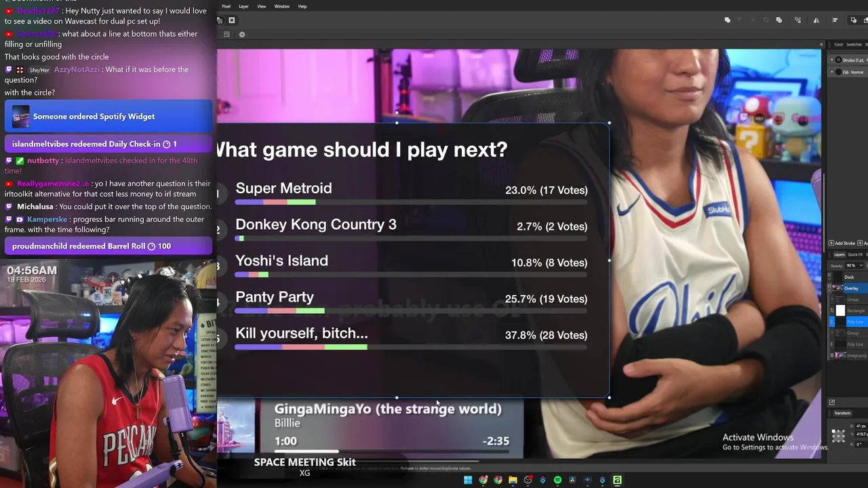868x488 pixels.
Task: Open the Windows Start menu
Action: 468,480
